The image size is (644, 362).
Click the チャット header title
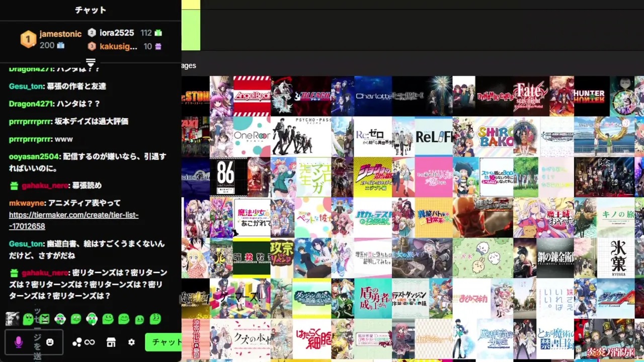[91, 10]
